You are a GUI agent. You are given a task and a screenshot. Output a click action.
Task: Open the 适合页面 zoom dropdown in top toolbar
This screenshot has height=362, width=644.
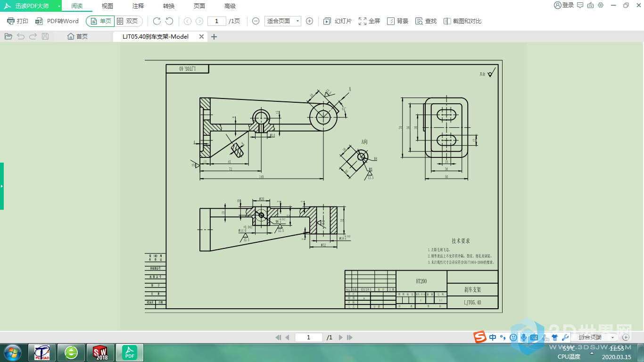[282, 21]
